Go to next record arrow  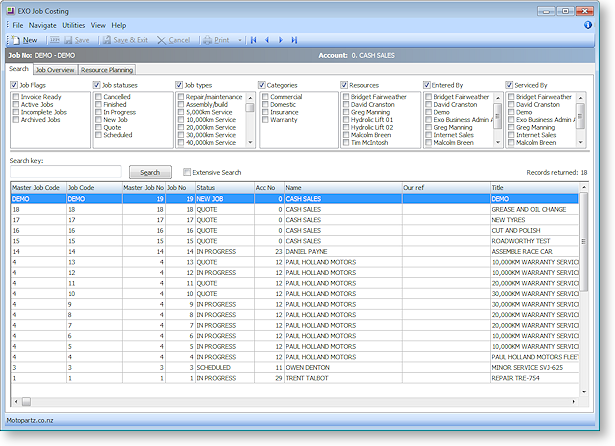pyautogui.click(x=280, y=39)
